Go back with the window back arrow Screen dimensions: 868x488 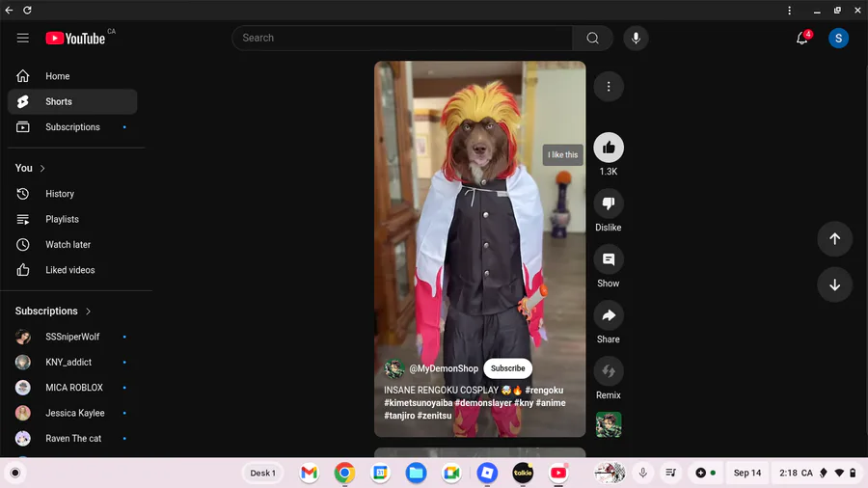click(x=9, y=10)
